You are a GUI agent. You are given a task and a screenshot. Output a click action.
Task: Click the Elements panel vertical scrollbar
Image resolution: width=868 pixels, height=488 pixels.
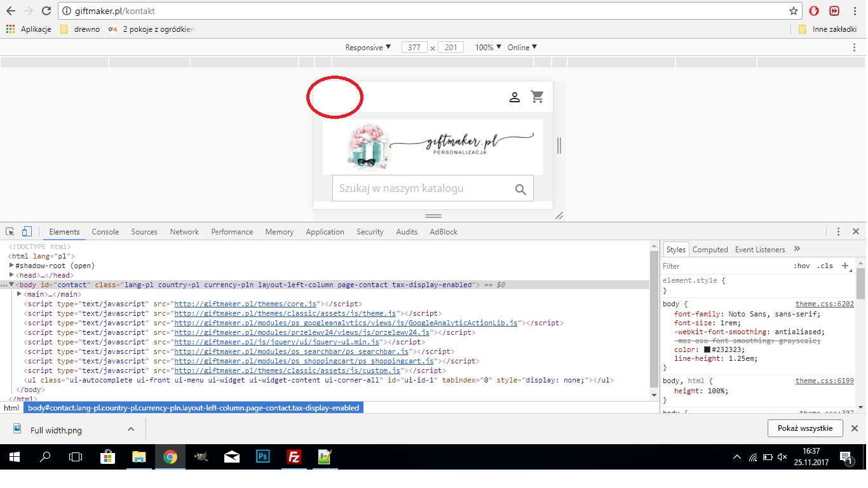[x=654, y=320]
